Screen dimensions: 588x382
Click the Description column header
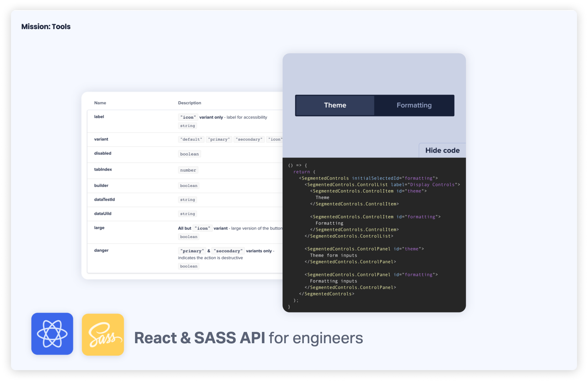(189, 103)
